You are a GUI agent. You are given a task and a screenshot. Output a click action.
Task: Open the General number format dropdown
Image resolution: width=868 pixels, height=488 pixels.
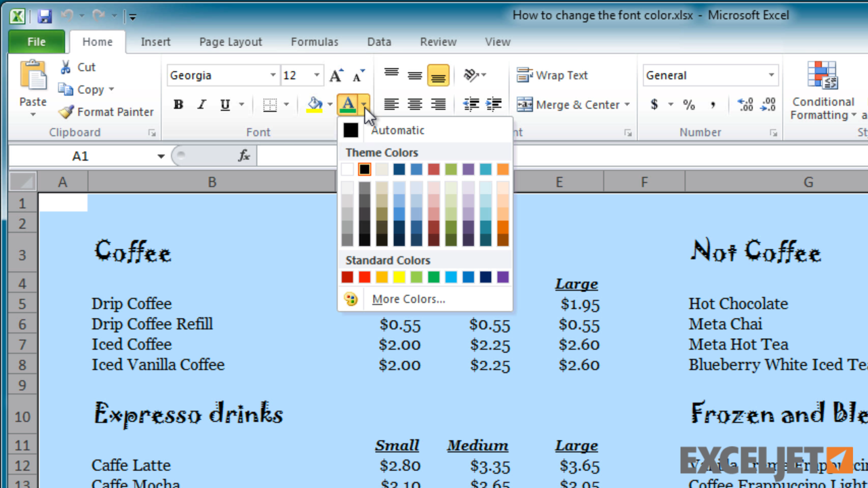tap(771, 75)
